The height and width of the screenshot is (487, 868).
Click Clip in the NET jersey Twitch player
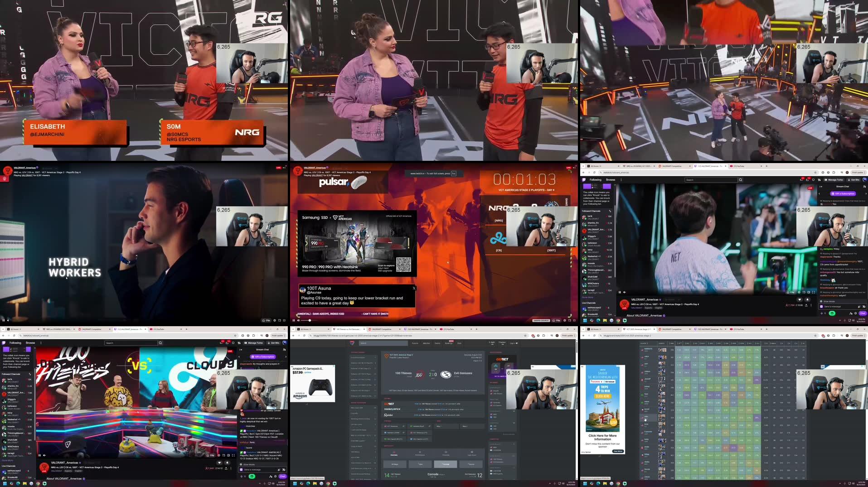click(x=790, y=292)
